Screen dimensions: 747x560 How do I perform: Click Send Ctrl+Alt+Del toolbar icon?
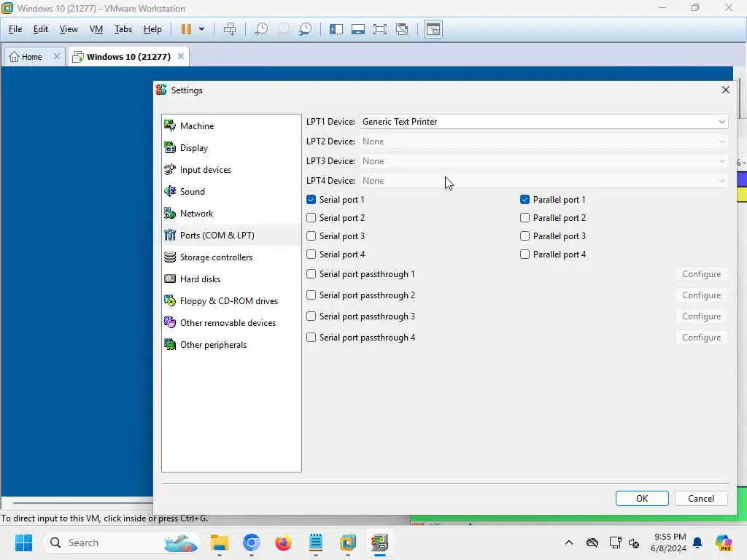point(230,29)
